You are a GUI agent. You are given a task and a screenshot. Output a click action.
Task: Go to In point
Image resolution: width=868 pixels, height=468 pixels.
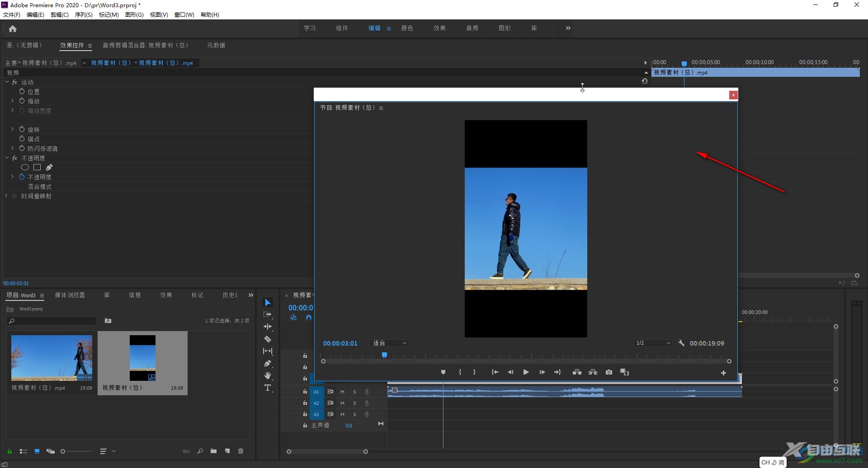coord(495,372)
